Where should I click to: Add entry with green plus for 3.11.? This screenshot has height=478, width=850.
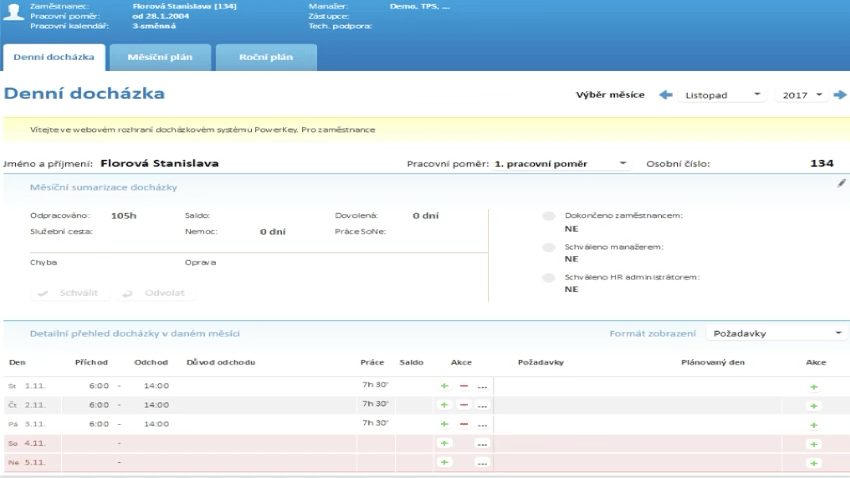[x=445, y=424]
